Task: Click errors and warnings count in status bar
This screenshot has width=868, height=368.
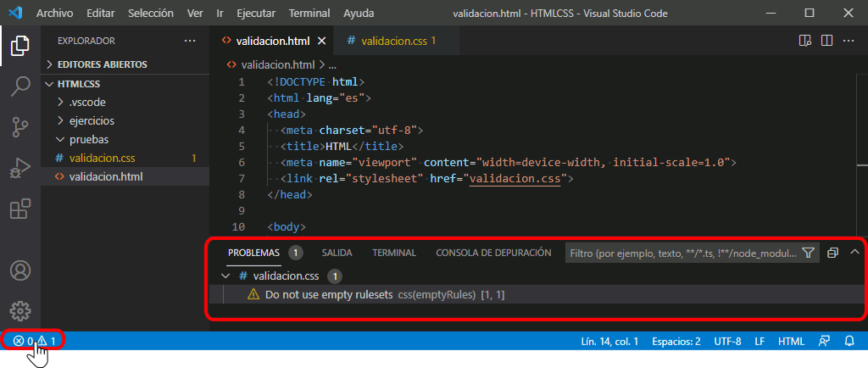Action: pyautogui.click(x=34, y=341)
